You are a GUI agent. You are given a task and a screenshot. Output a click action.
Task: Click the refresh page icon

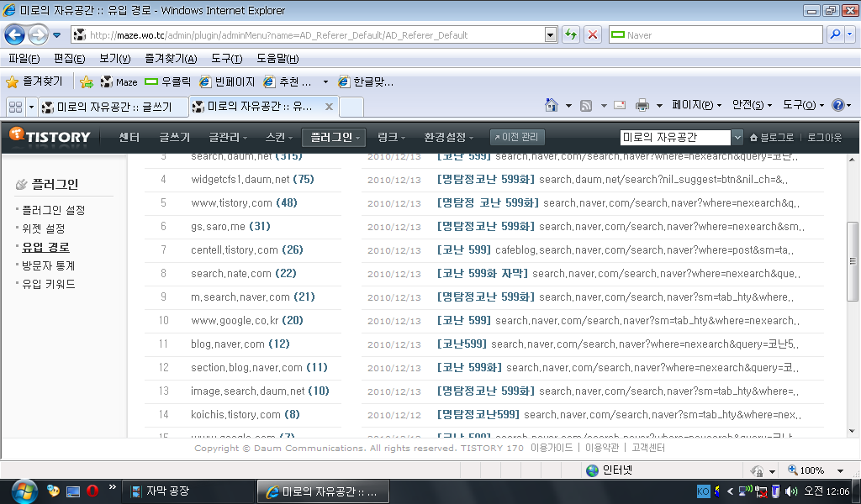tap(571, 35)
